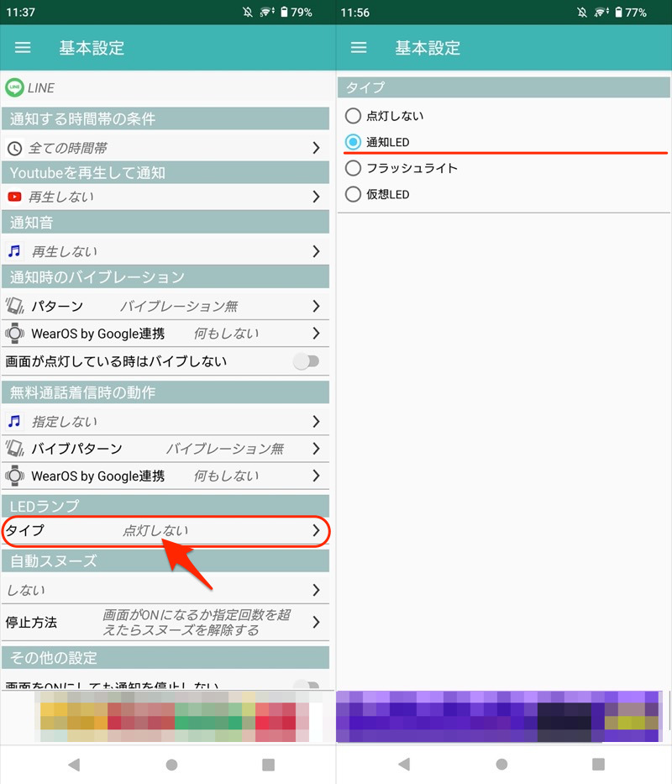Screen dimensions: 672x784
Task: Tap the clock icon beside 全ての時間帯
Action: tap(14, 148)
